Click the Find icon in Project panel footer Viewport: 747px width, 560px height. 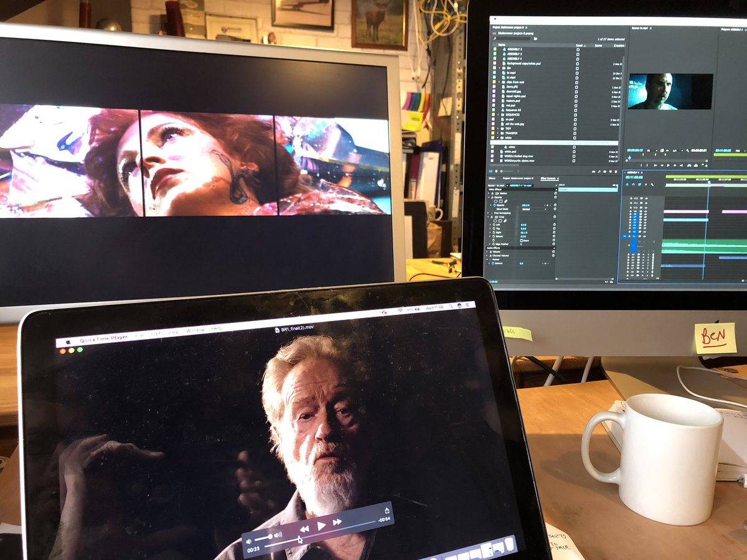599,172
